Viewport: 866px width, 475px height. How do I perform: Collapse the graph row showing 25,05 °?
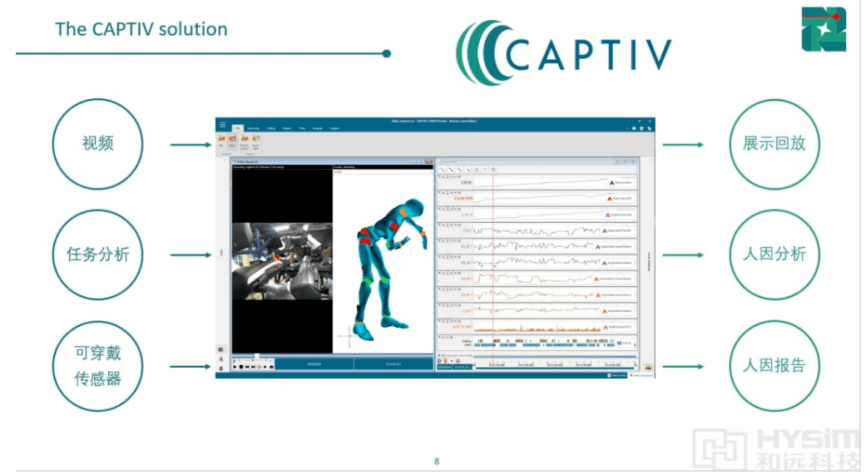[x=440, y=241]
